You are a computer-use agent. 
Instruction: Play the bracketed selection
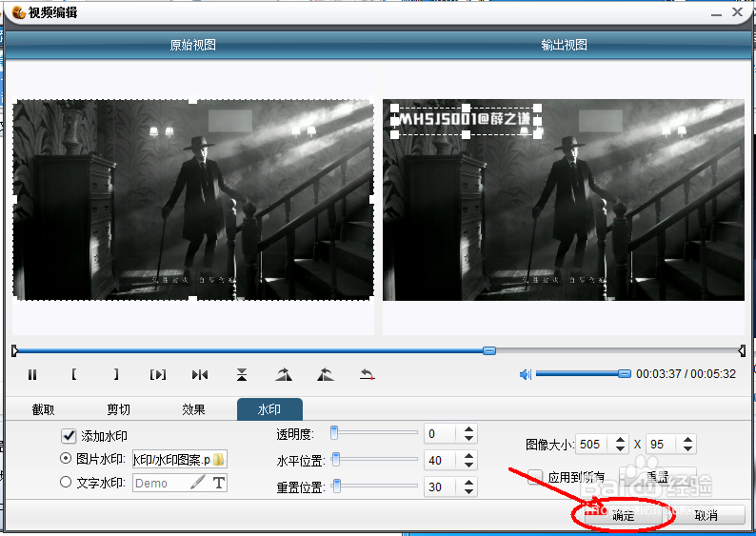[158, 374]
